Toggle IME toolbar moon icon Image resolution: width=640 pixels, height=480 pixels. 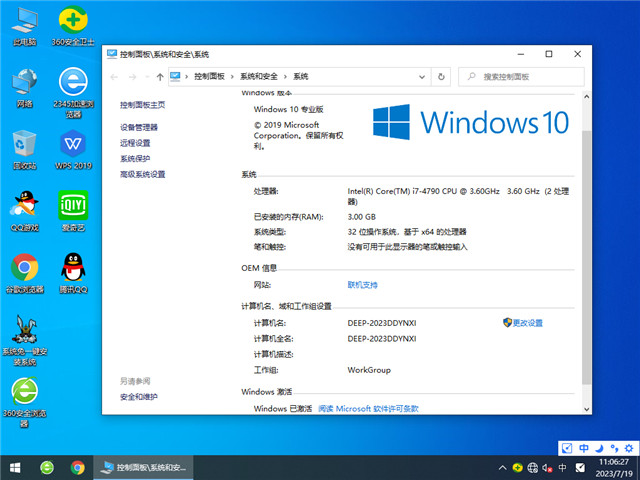599,448
